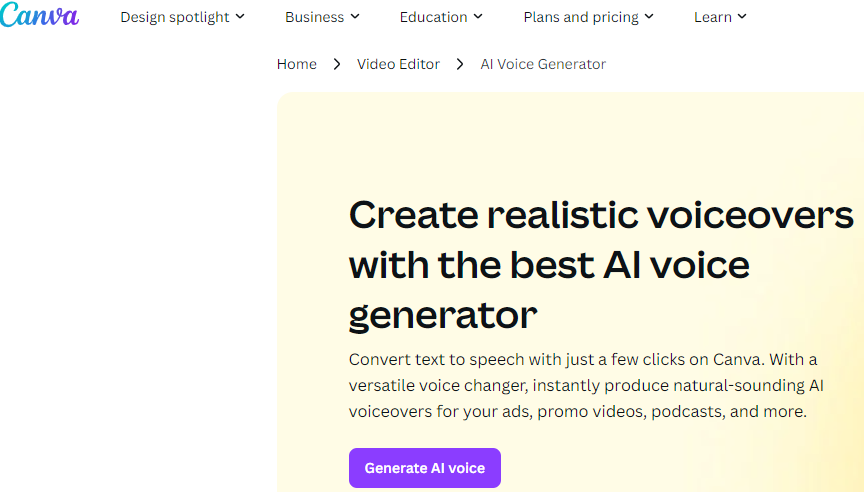Viewport: 864px width, 492px height.
Task: Expand the chevron next to Education
Action: point(478,17)
